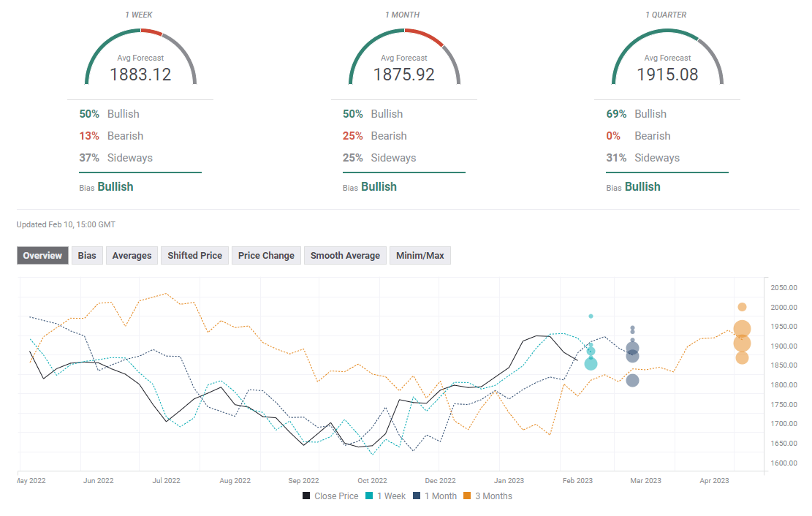Click the lowest dark gray 1 Month bubble
Viewport: 812px width, 516px height.
[x=632, y=380]
